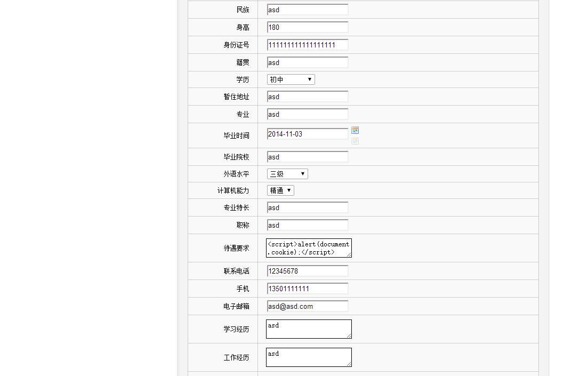
Task: Click the 学习经历 label
Action: [x=236, y=329]
